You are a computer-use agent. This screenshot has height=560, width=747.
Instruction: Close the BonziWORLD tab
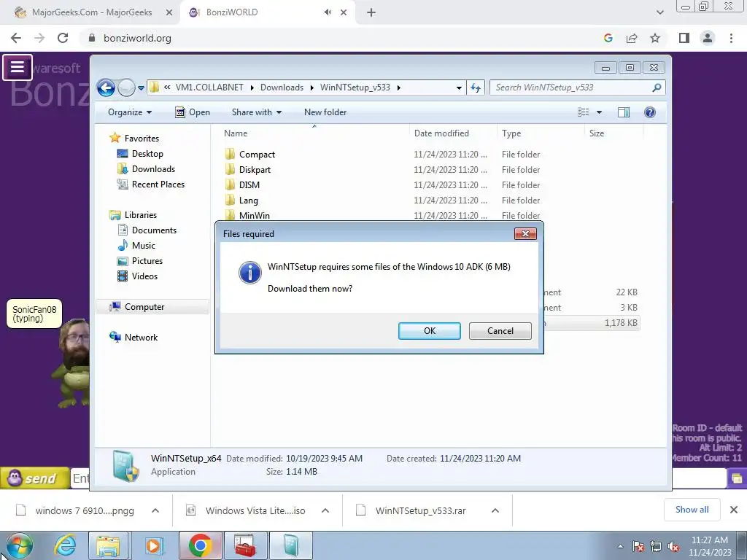[x=344, y=13]
